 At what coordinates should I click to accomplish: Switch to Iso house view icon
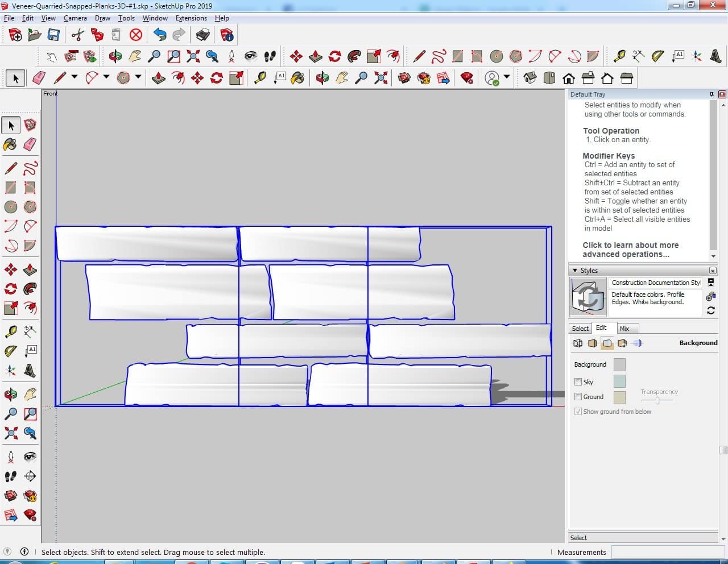click(x=530, y=78)
